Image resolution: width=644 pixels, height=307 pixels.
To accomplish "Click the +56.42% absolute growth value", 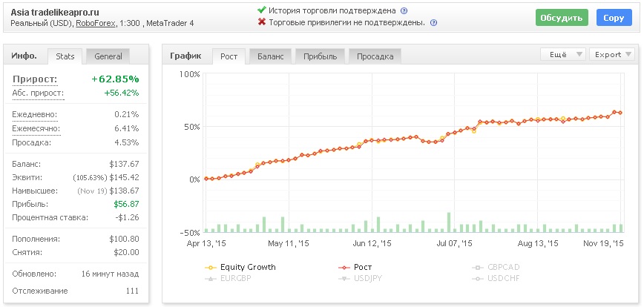I will coord(121,93).
